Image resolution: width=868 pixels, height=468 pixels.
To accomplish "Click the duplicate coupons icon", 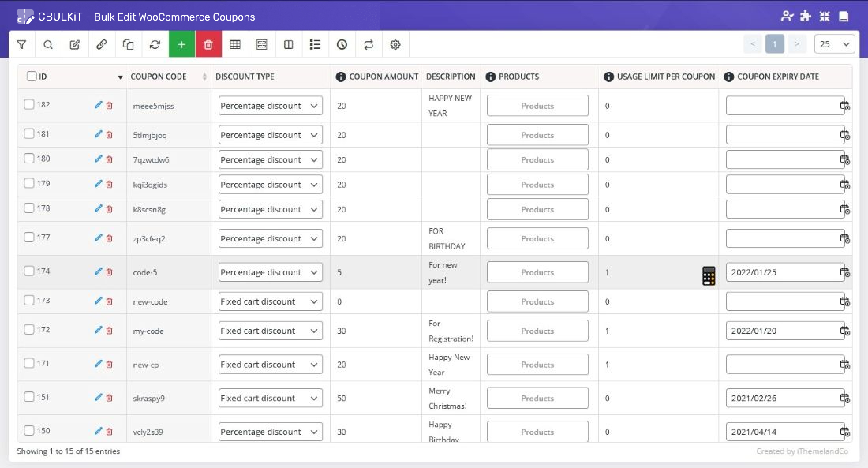I will point(128,45).
